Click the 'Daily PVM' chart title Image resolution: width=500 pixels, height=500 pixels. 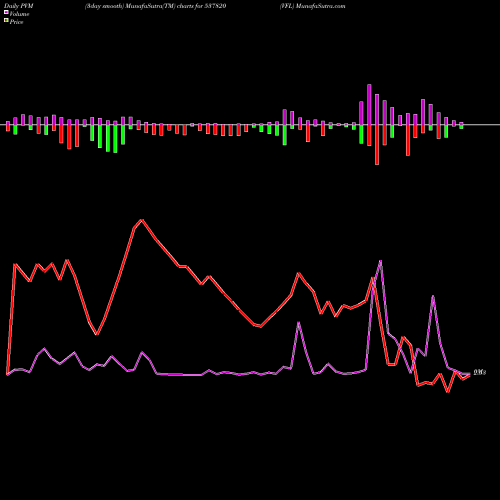click(19, 6)
